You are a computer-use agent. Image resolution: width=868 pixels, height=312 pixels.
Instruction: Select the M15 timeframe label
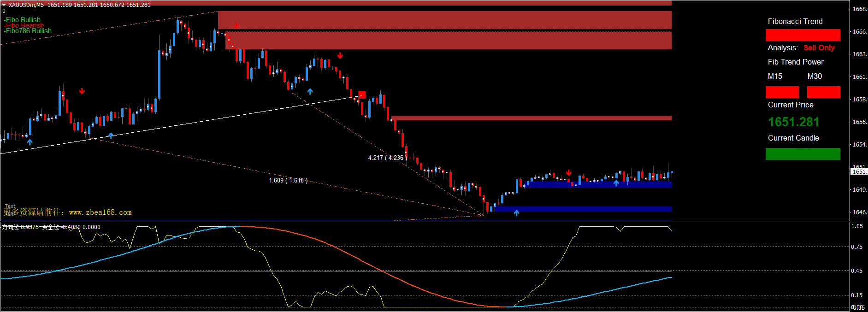tap(775, 76)
